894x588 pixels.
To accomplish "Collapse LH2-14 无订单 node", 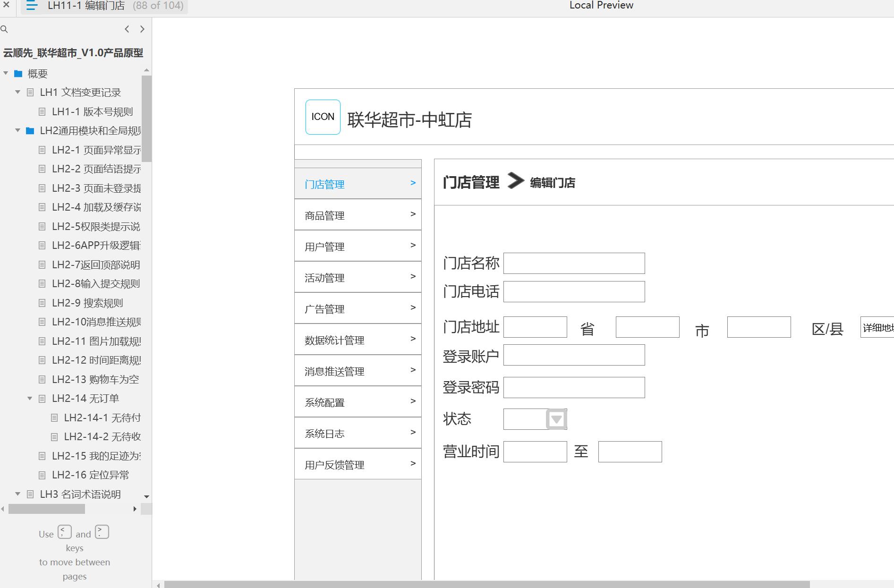I will click(x=30, y=398).
